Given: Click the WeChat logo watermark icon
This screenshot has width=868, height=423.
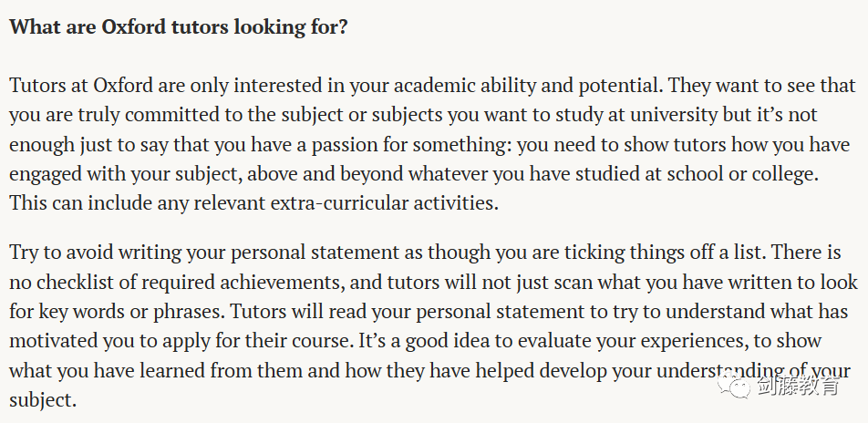Looking at the screenshot, I should [734, 386].
